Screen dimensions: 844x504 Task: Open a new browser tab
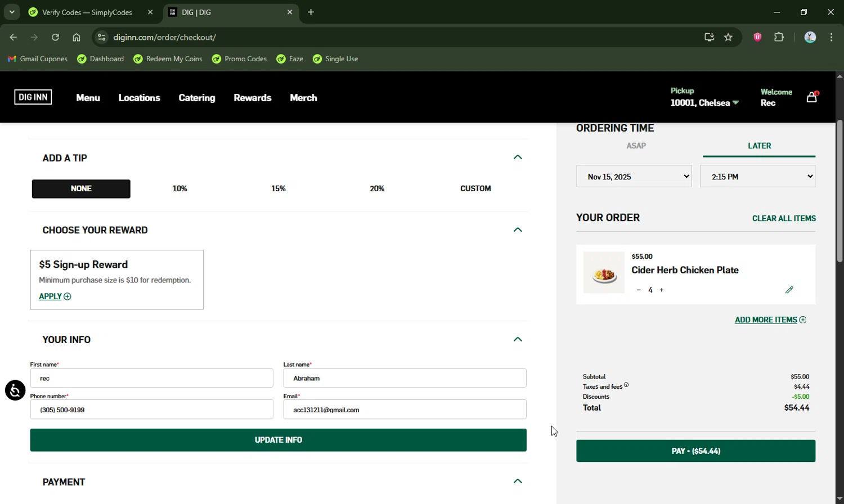[311, 12]
